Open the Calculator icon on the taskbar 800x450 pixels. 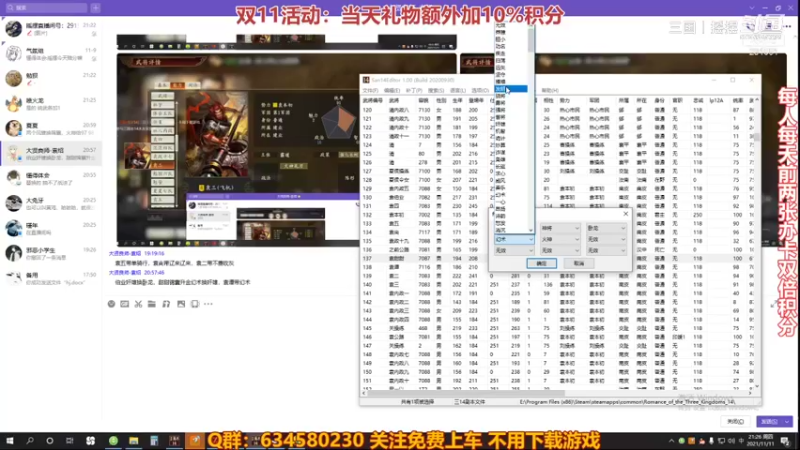[x=154, y=440]
